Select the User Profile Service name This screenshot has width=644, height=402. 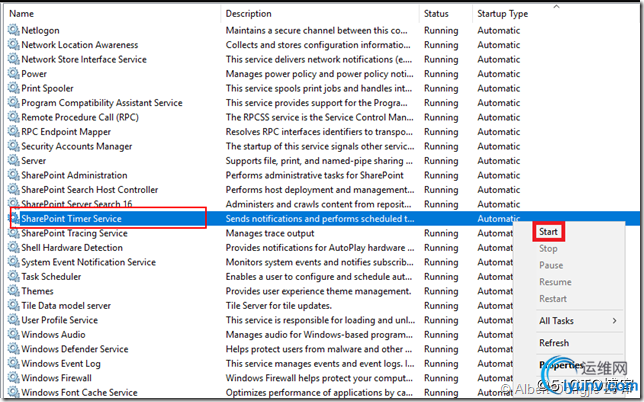pos(60,320)
